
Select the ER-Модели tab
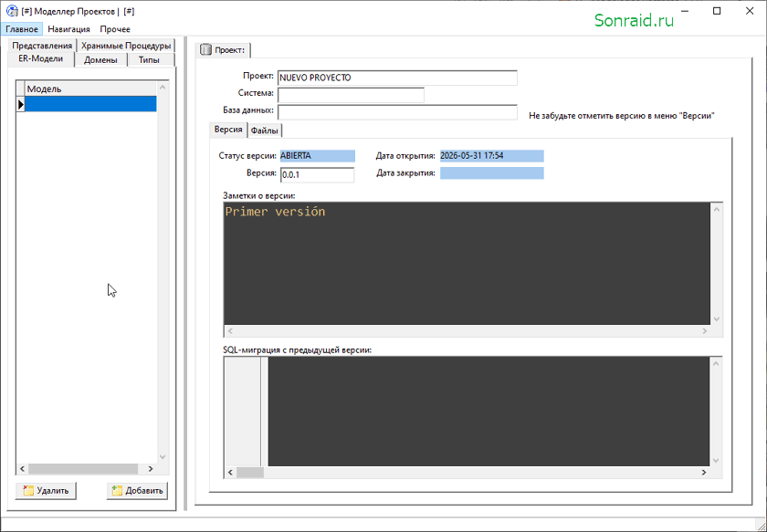point(41,59)
